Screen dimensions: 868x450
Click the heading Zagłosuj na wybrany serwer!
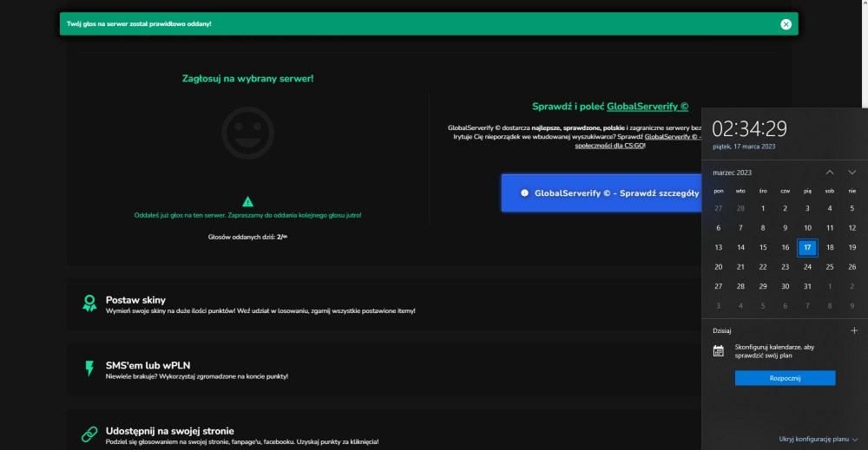pos(247,79)
